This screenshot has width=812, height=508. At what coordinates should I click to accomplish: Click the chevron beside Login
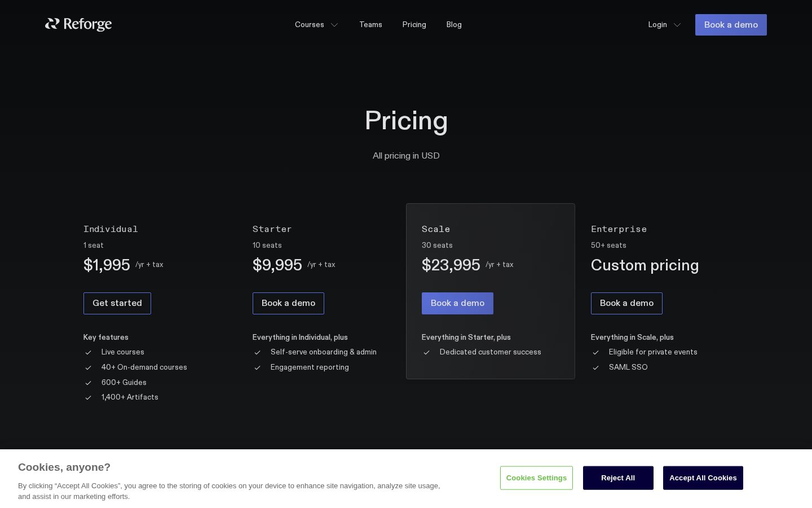[677, 25]
